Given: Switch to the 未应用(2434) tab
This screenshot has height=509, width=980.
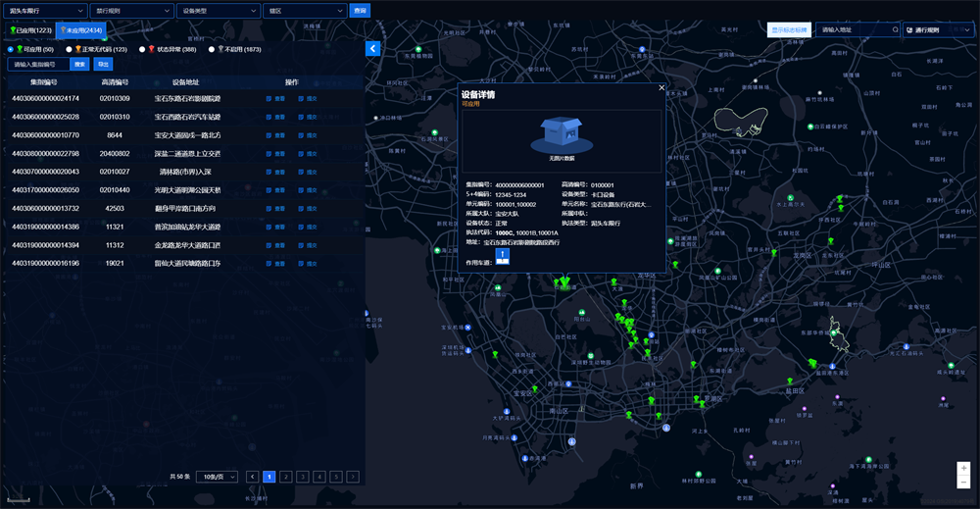Looking at the screenshot, I should click(80, 30).
